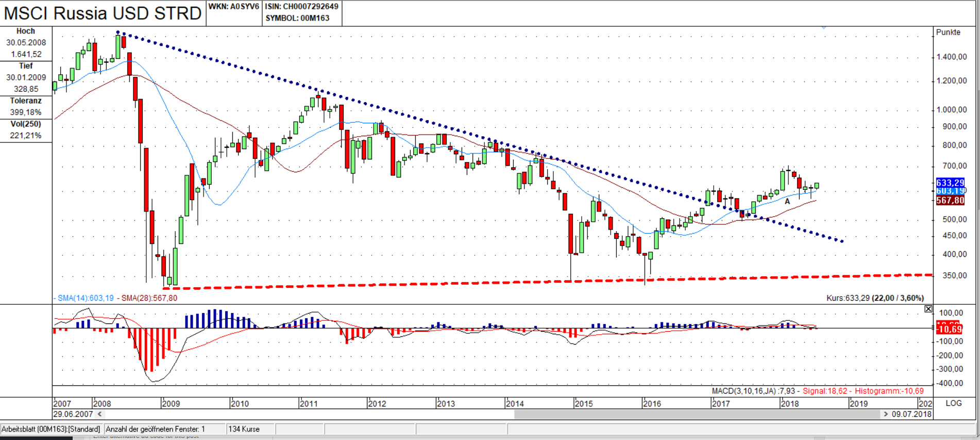Screen dimensions: 980x440
Task: Select the volatility value 221,21%
Action: (26, 136)
